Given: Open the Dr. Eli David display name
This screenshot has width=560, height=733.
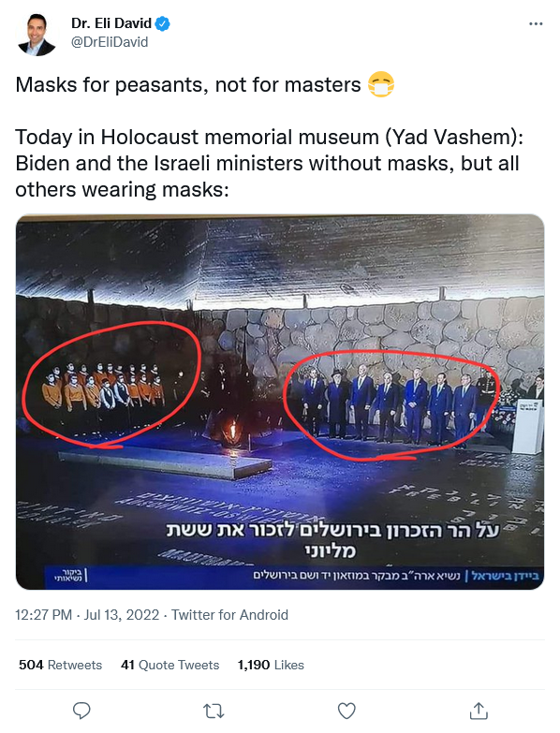Looking at the screenshot, I should (111, 22).
